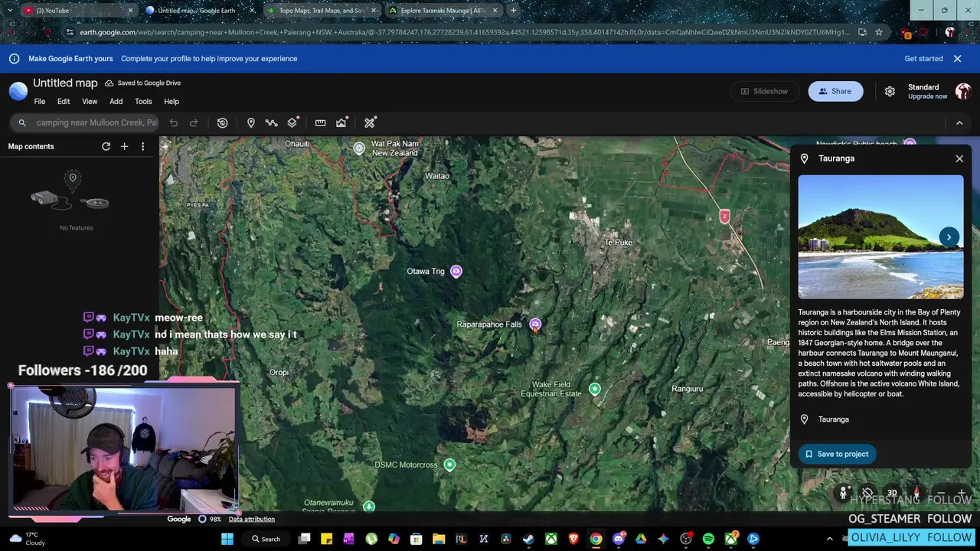Open File Explorer from the taskbar
Image resolution: width=980 pixels, height=551 pixels.
439,539
